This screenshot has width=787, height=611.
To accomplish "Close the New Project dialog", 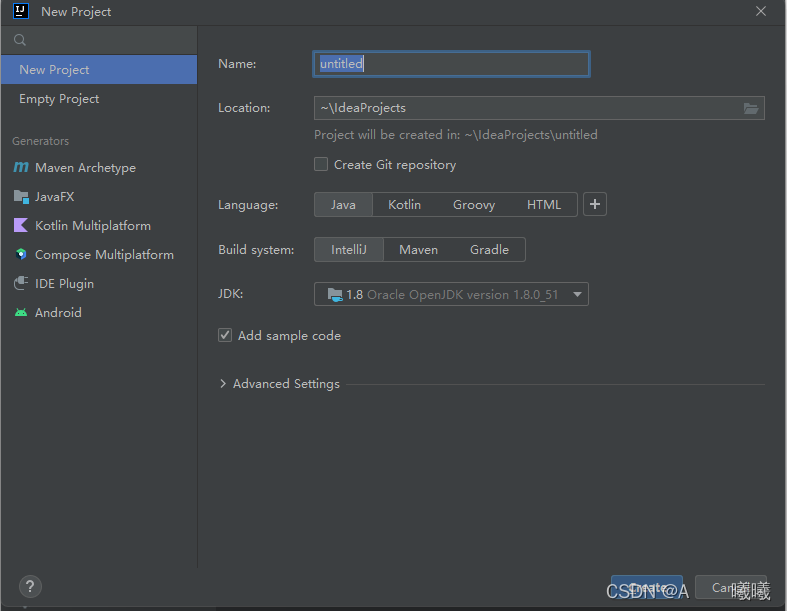I will tap(761, 11).
